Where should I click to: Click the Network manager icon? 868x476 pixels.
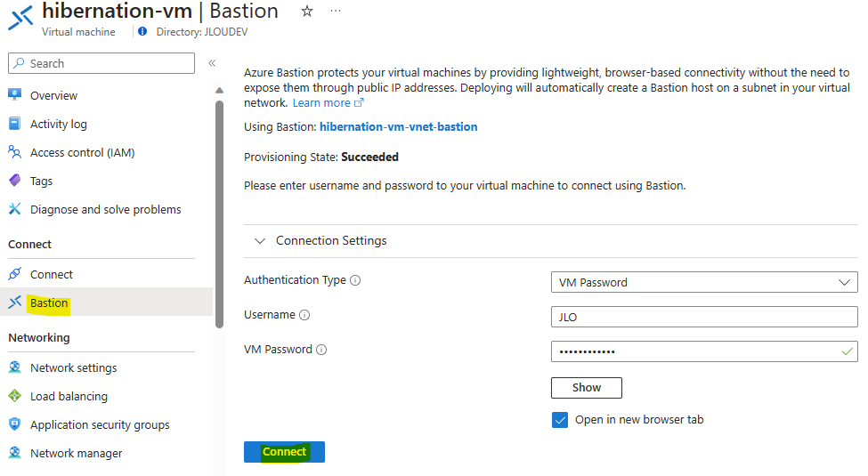coord(15,453)
